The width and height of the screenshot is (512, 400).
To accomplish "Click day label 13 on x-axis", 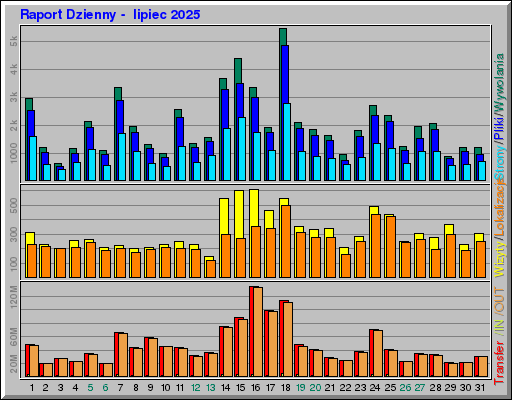I will [x=211, y=388].
